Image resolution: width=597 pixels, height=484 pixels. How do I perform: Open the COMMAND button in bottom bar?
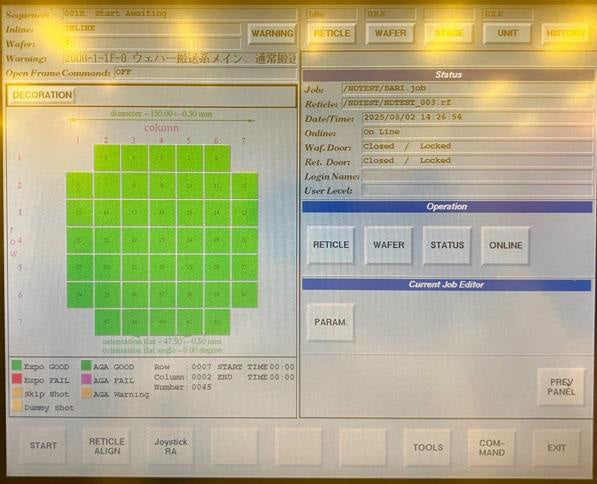(492, 448)
